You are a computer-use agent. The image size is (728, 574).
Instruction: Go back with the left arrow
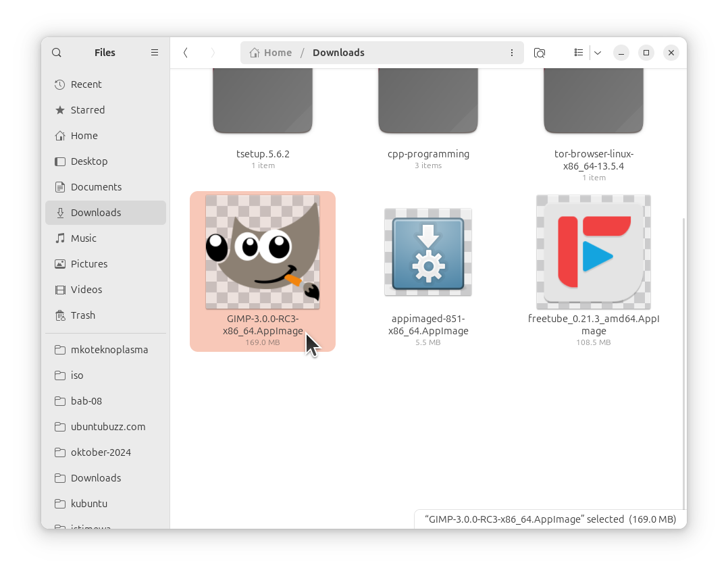click(186, 53)
